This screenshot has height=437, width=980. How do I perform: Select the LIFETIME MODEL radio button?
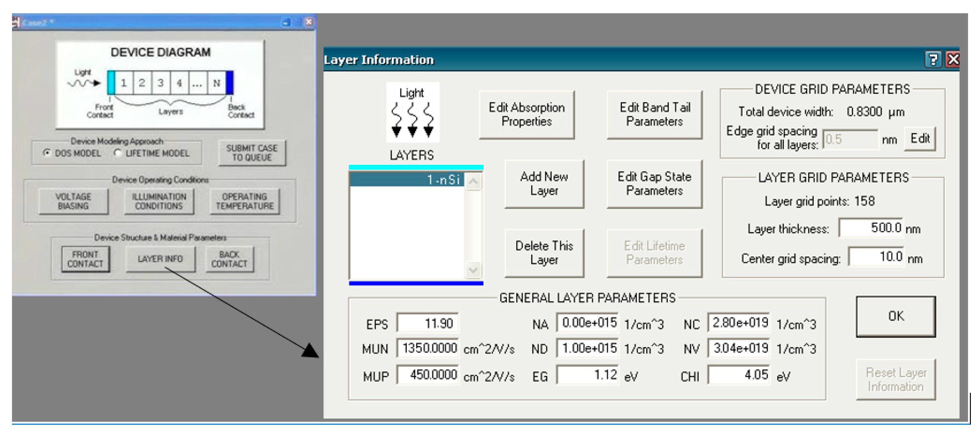click(118, 153)
